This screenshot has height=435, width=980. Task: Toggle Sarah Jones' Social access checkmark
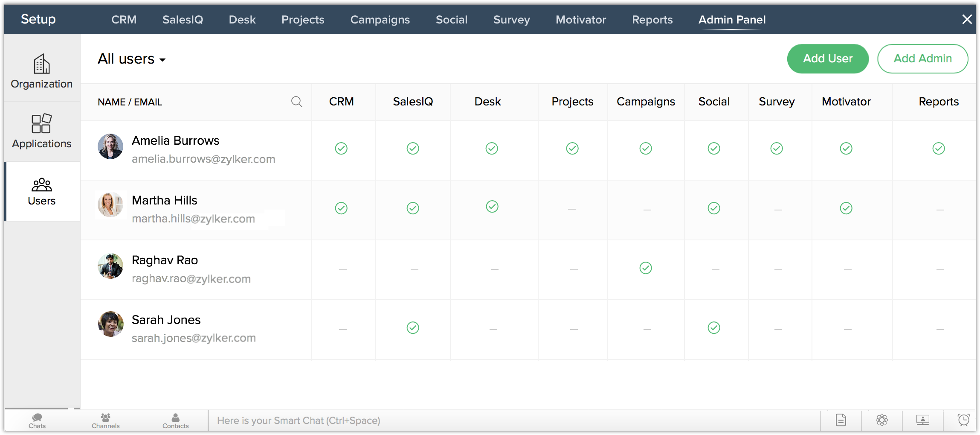[714, 328]
